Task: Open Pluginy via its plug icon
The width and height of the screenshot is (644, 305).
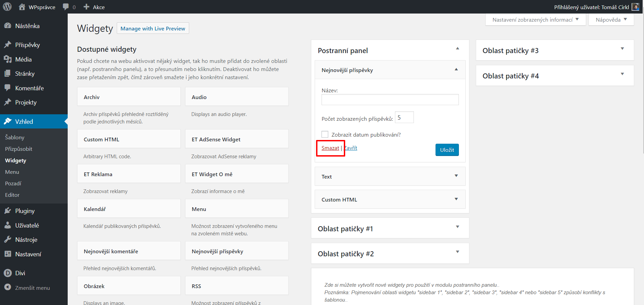Action: [x=7, y=211]
